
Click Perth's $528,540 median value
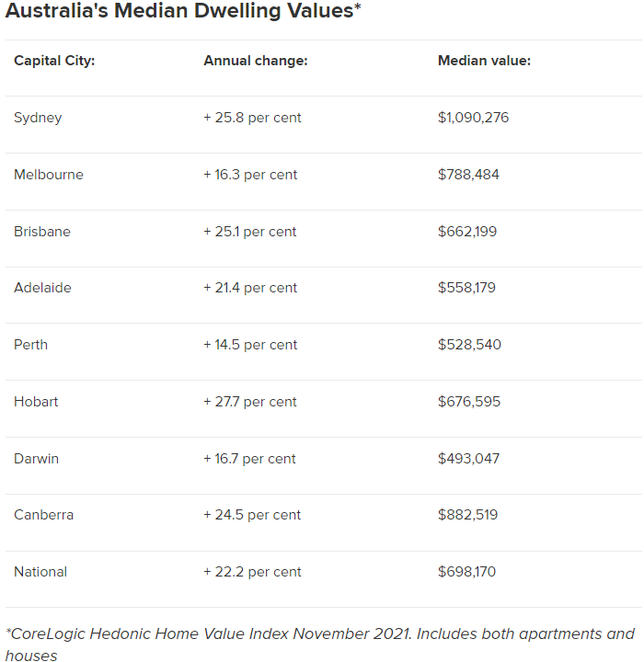click(469, 345)
